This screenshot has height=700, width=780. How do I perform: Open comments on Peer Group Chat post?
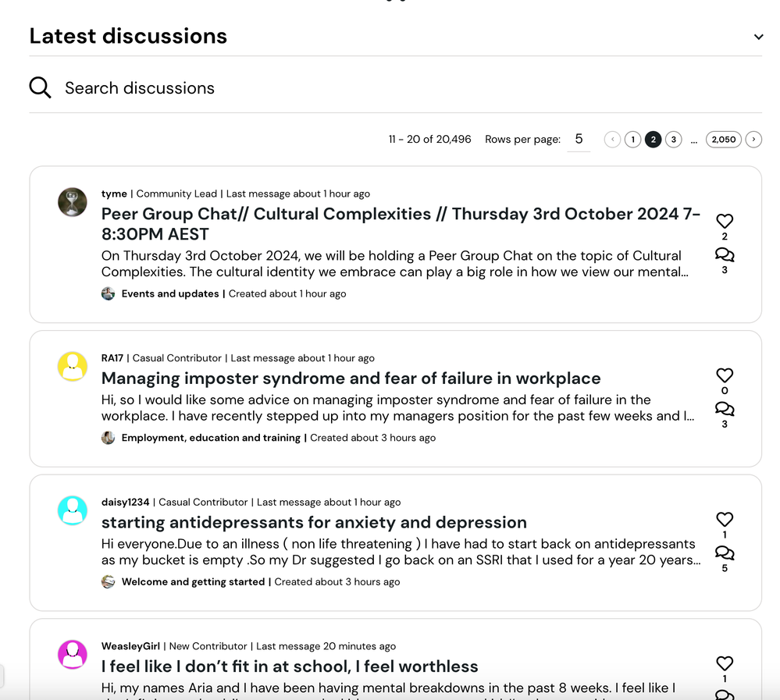725,254
